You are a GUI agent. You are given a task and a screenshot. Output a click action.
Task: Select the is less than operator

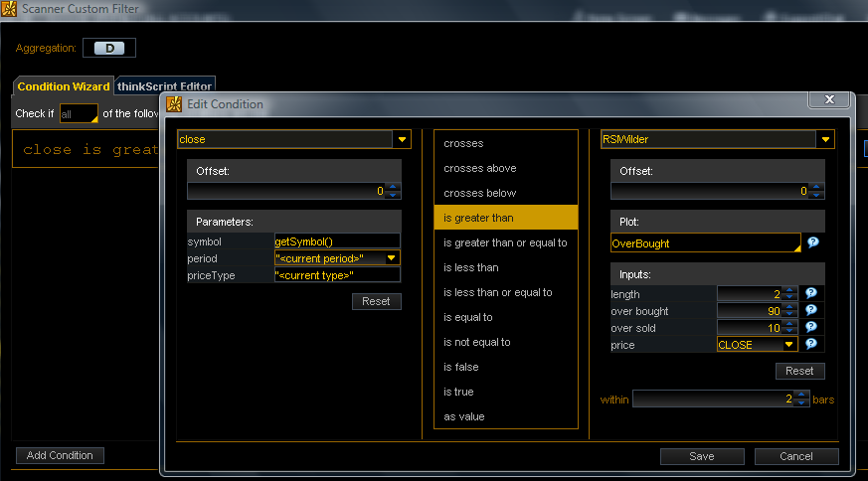[x=506, y=267]
